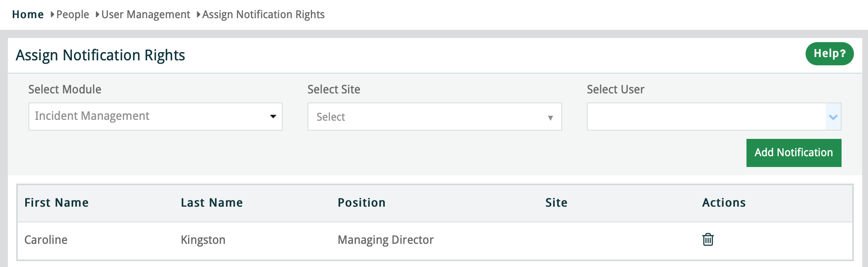The height and width of the screenshot is (267, 868).
Task: Delete Caroline Kingston's notification with trash icon
Action: (x=708, y=240)
